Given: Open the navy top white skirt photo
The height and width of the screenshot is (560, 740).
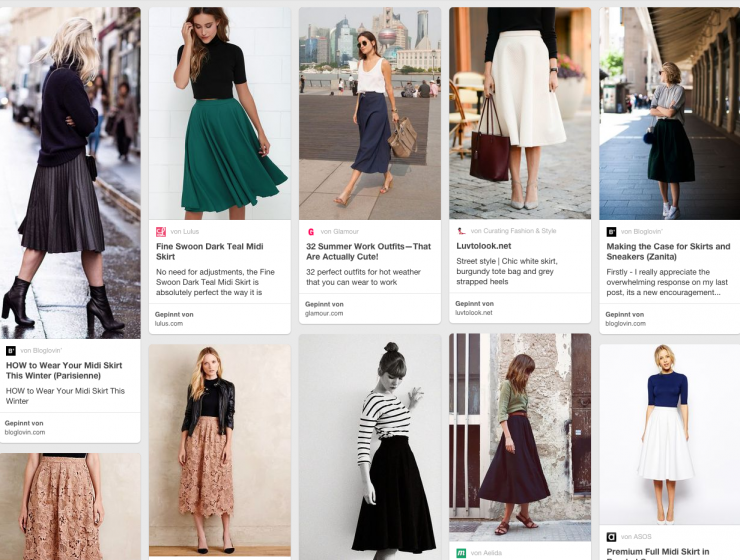Looking at the screenshot, I should pos(670,435).
